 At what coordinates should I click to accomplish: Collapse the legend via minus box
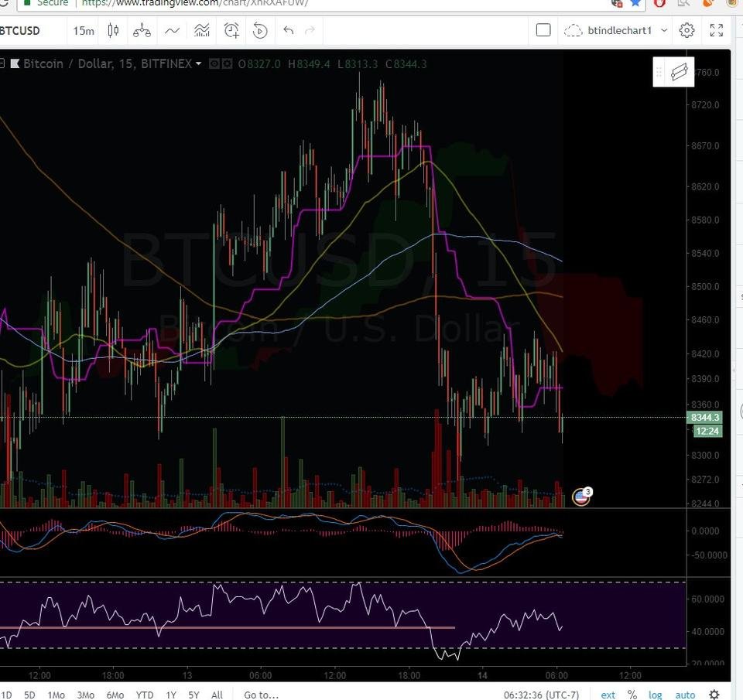point(2,63)
